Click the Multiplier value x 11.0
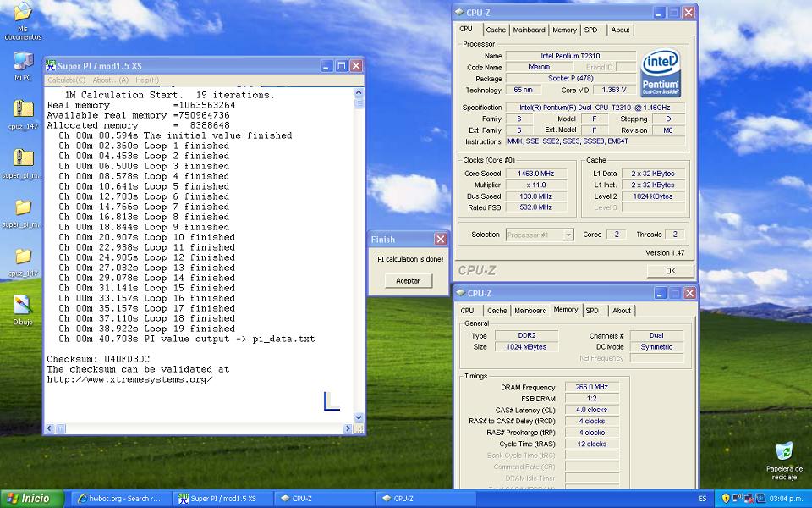The height and width of the screenshot is (508, 812). [535, 185]
